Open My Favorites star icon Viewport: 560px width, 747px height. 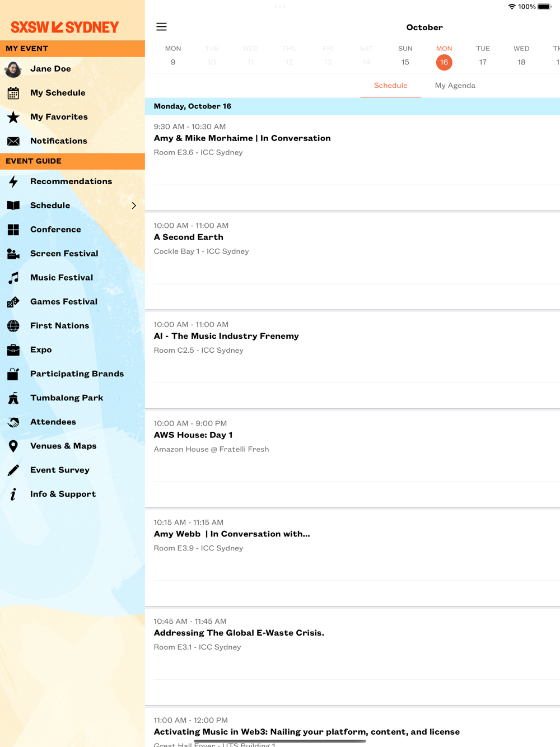13,117
